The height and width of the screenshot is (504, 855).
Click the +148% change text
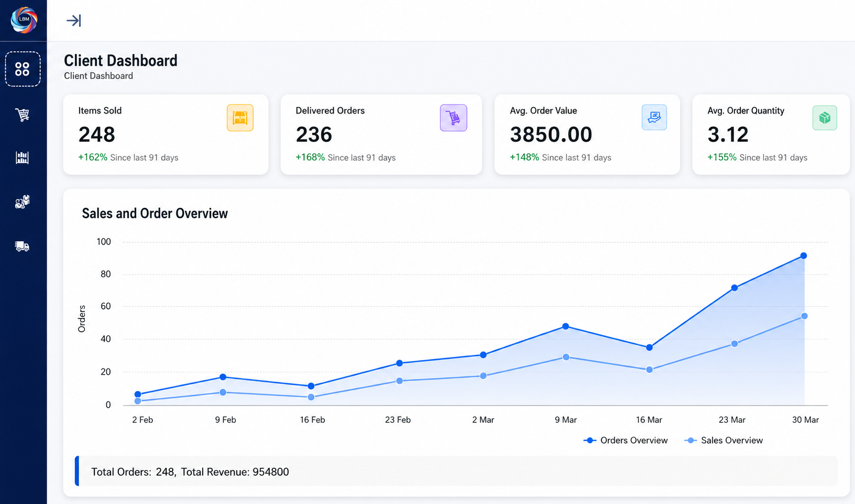point(524,158)
